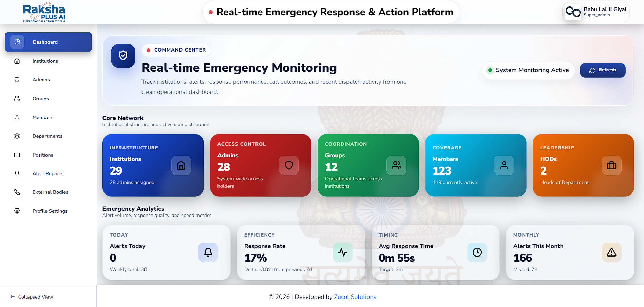Click the Positions briefcase icon in sidebar

[17, 155]
